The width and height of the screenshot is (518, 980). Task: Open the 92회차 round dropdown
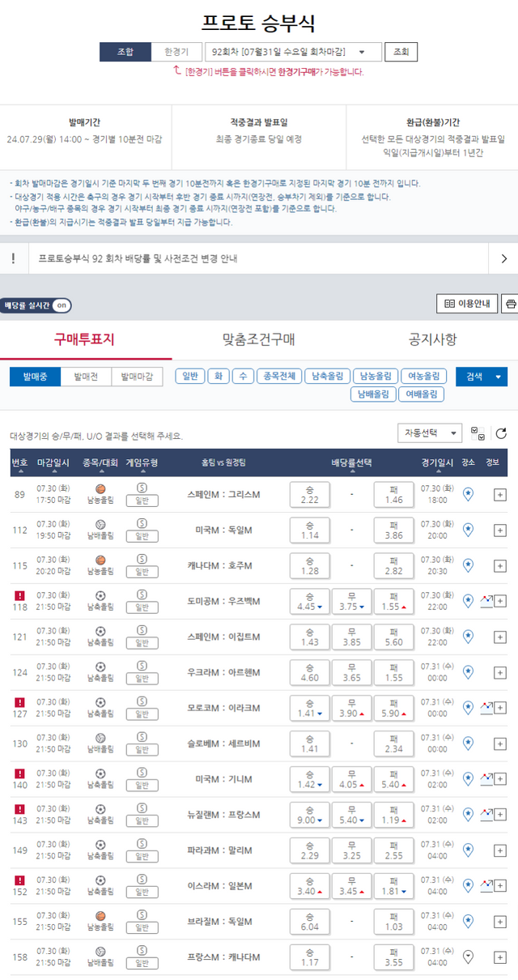[x=293, y=52]
